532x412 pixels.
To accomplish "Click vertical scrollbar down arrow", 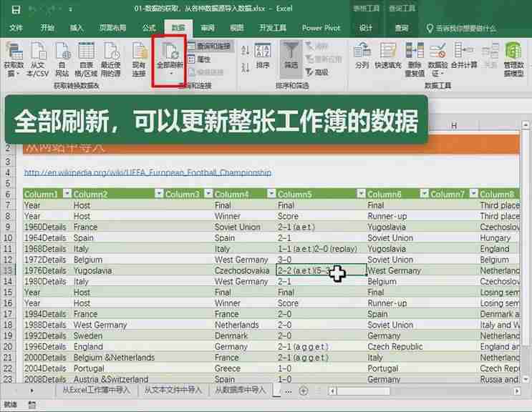I will point(526,378).
